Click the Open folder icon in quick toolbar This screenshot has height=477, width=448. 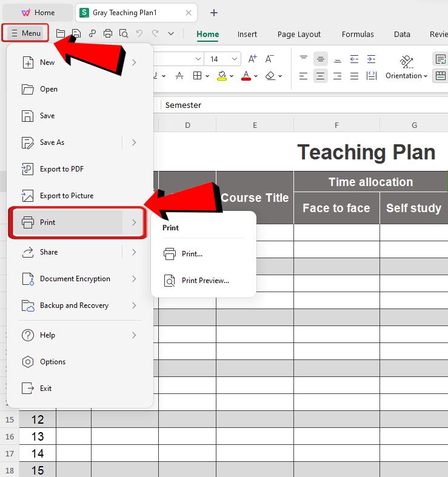click(x=61, y=33)
